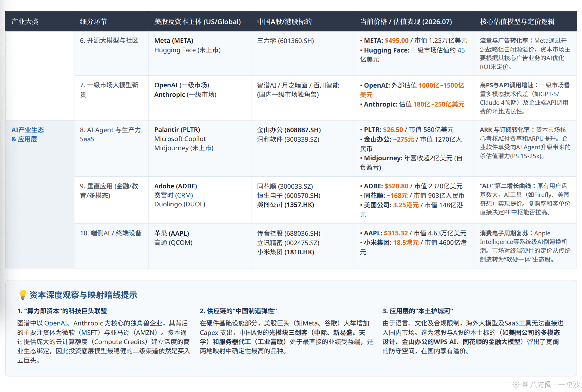Select the row label 8. AI Agent 与生产力 SaaS

[110, 134]
